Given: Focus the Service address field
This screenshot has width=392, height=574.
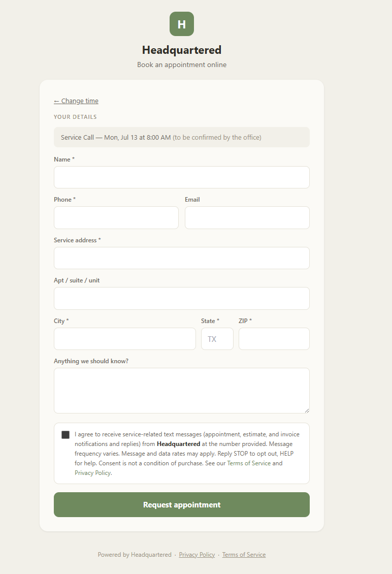Looking at the screenshot, I should [182, 258].
